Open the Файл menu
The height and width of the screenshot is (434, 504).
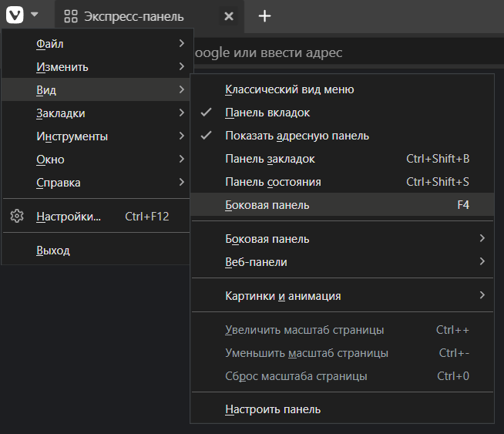[x=50, y=44]
